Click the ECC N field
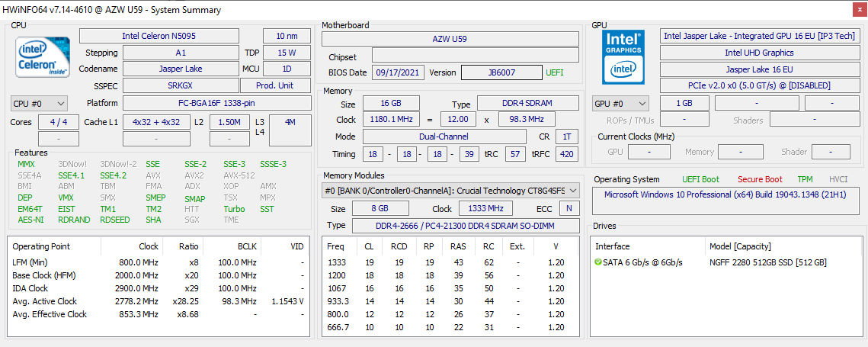Image resolution: width=868 pixels, height=347 pixels. click(569, 208)
